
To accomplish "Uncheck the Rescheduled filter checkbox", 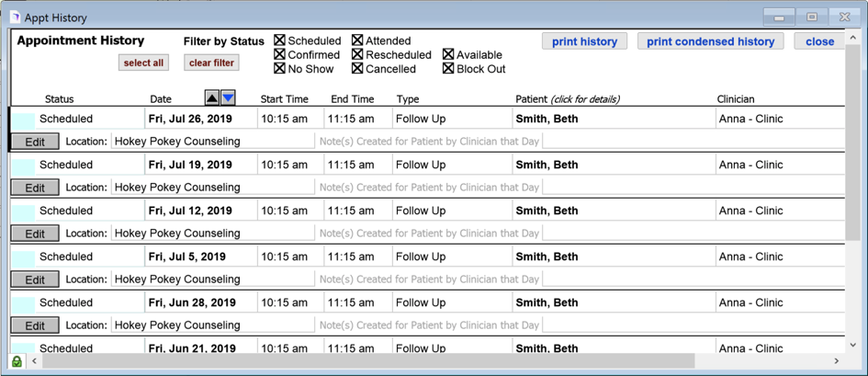I will pyautogui.click(x=357, y=55).
